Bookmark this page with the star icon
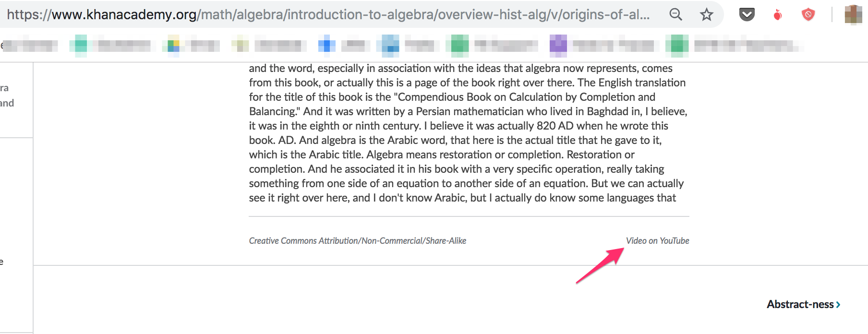This screenshot has width=868, height=334. (x=706, y=15)
